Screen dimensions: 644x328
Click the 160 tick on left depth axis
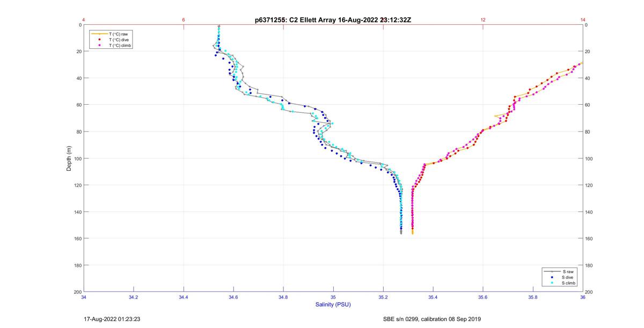77,238
